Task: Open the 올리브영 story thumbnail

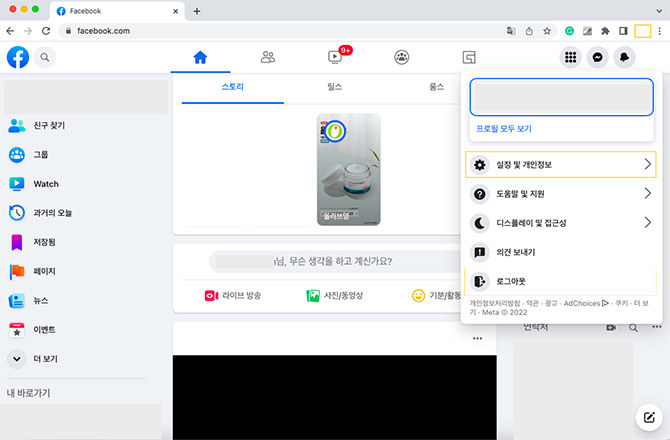Action: click(x=349, y=170)
